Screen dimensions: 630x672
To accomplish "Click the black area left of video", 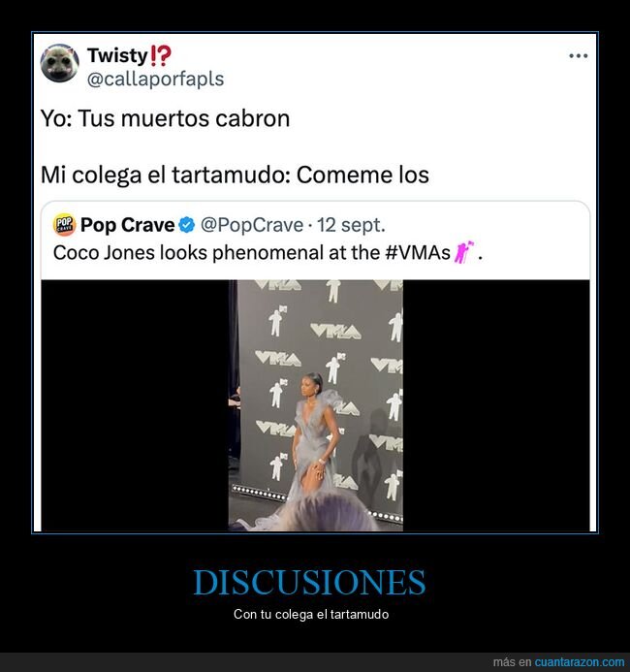I will [x=135, y=405].
